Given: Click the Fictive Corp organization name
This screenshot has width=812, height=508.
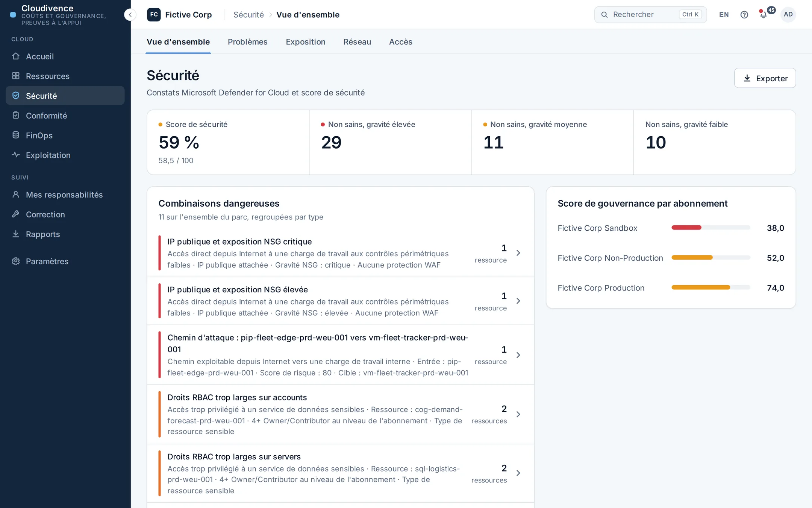Looking at the screenshot, I should (x=188, y=15).
